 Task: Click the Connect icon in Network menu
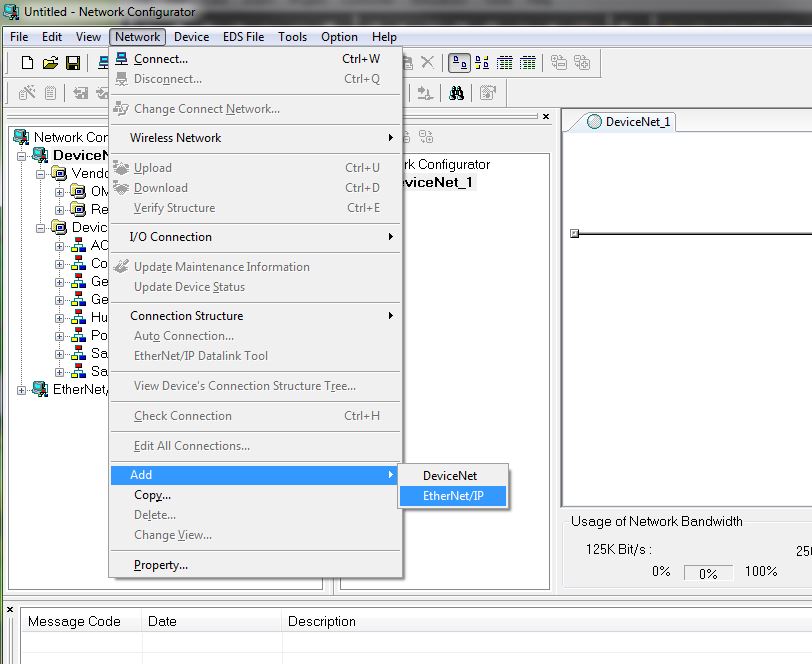point(121,59)
